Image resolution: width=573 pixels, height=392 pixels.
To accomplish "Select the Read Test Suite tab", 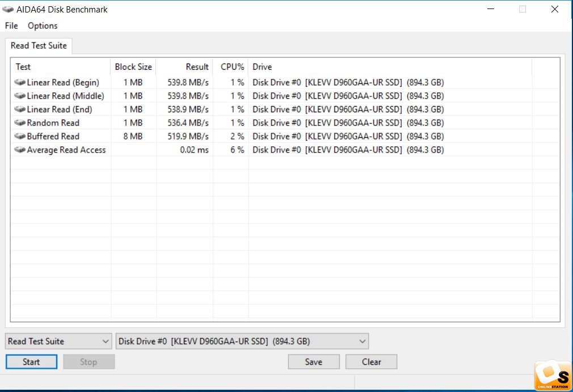I will [39, 45].
